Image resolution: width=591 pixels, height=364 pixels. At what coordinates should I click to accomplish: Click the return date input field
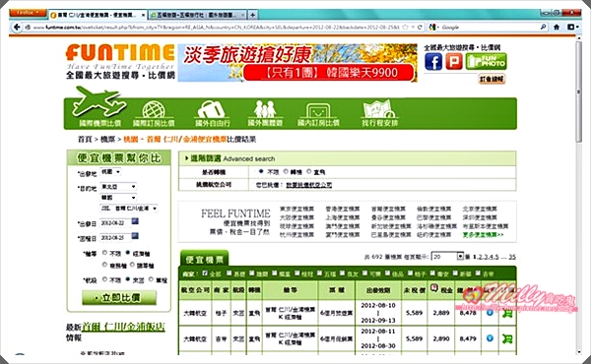[115, 238]
